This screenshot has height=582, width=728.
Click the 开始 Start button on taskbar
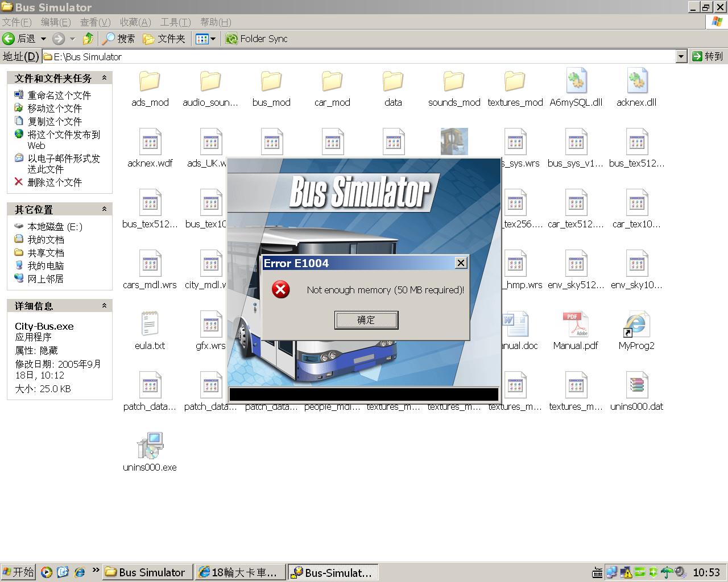point(18,572)
